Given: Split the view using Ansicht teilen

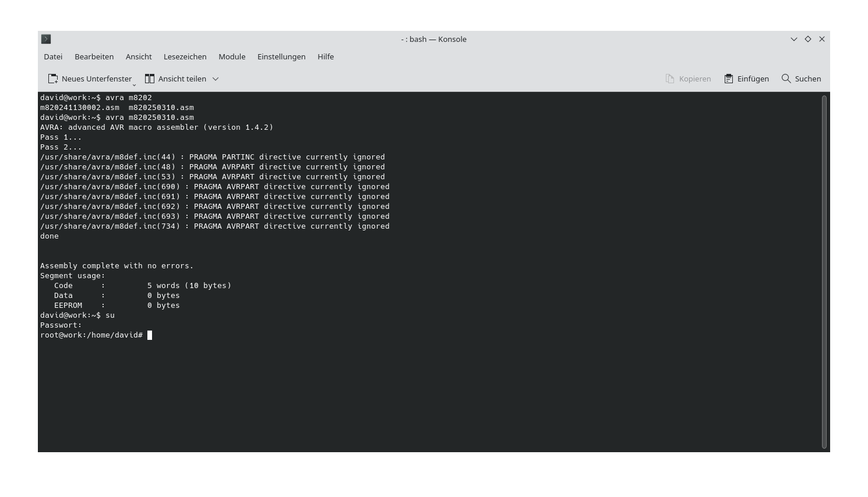Looking at the screenshot, I should (178, 78).
